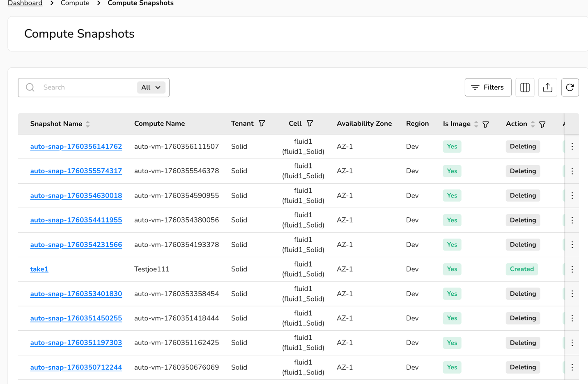Open kebab menu for auto-snap-1760356141762 row
Image resolution: width=588 pixels, height=384 pixels.
[x=572, y=147]
